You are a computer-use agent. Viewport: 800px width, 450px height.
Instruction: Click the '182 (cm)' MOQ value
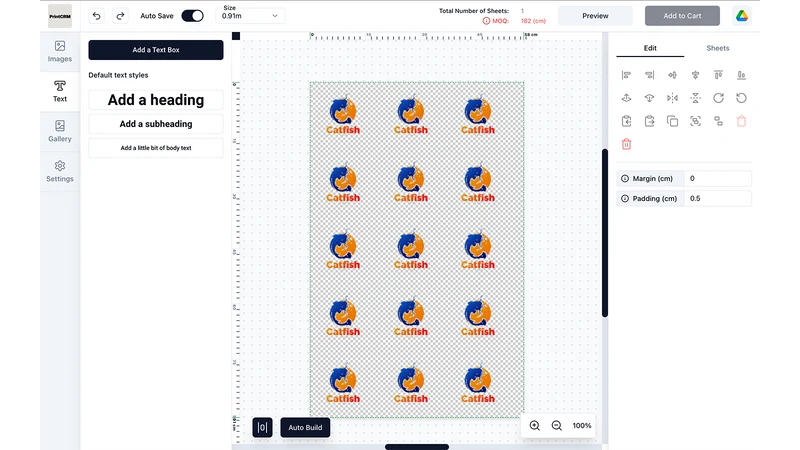click(533, 21)
